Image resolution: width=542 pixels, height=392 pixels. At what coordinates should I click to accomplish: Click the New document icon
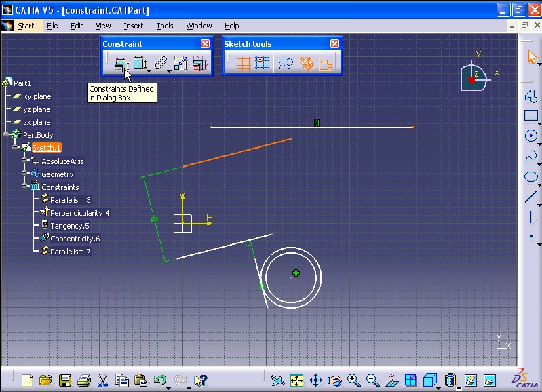point(27,381)
